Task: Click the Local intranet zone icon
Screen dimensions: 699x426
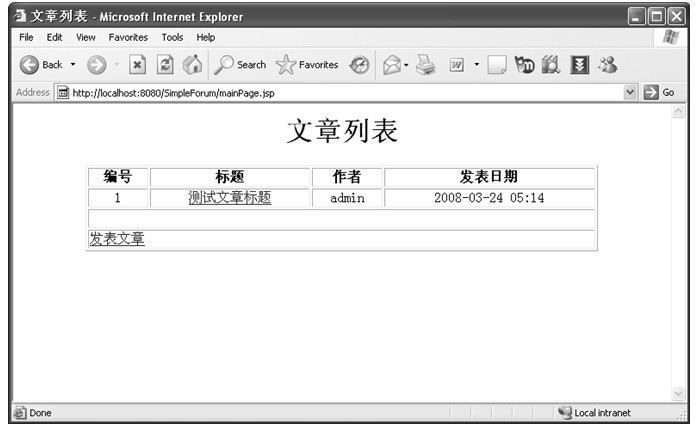Action: click(565, 413)
